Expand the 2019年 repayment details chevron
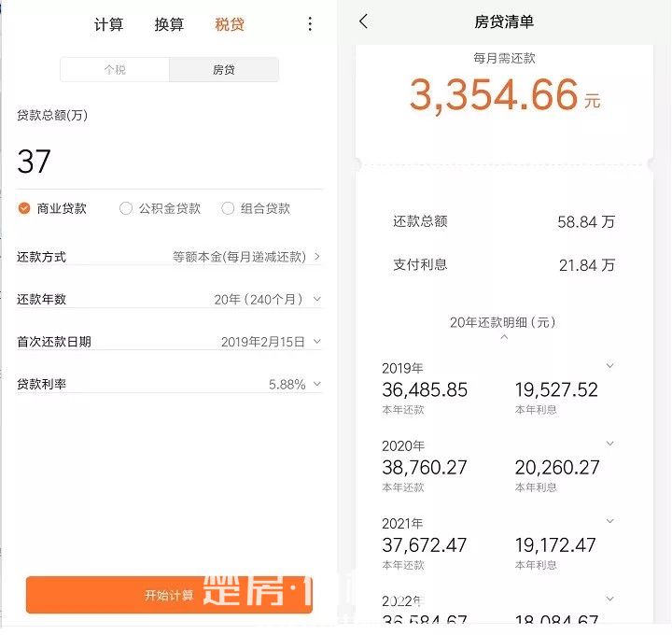 point(610,366)
